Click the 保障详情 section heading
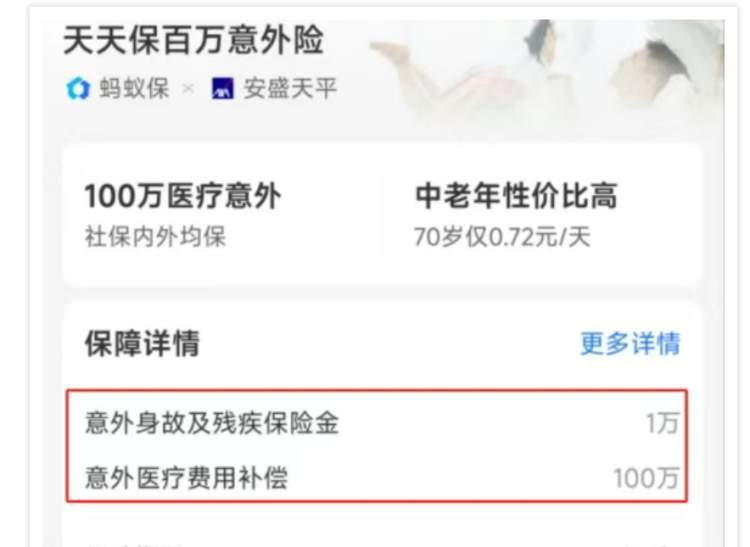This screenshot has height=547, width=750. click(x=142, y=343)
